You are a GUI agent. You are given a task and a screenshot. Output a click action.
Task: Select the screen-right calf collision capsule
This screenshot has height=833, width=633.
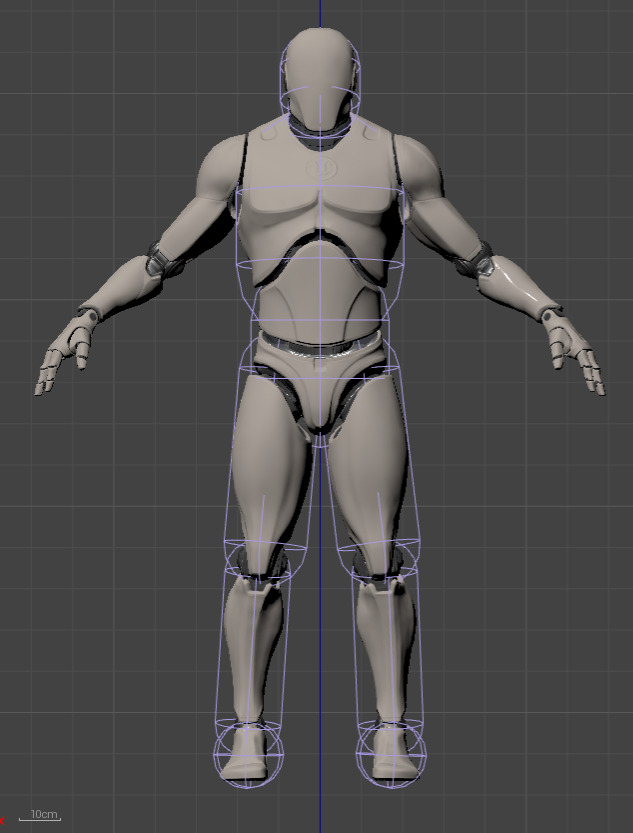[388, 648]
